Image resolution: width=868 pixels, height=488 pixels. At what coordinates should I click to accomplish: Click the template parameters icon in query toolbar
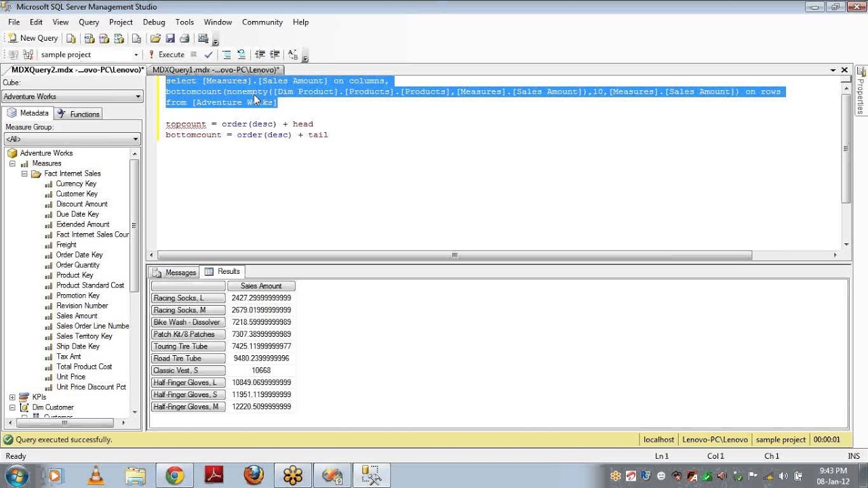point(293,55)
